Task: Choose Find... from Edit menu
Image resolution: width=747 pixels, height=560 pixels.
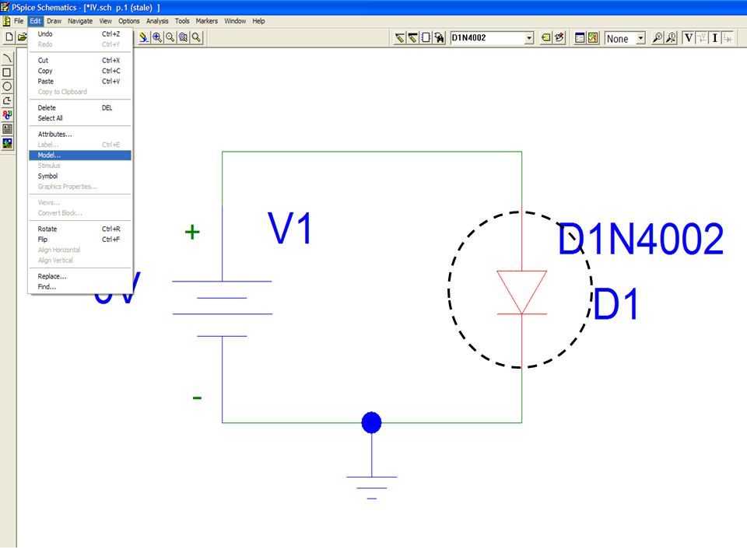Action: 79,287
